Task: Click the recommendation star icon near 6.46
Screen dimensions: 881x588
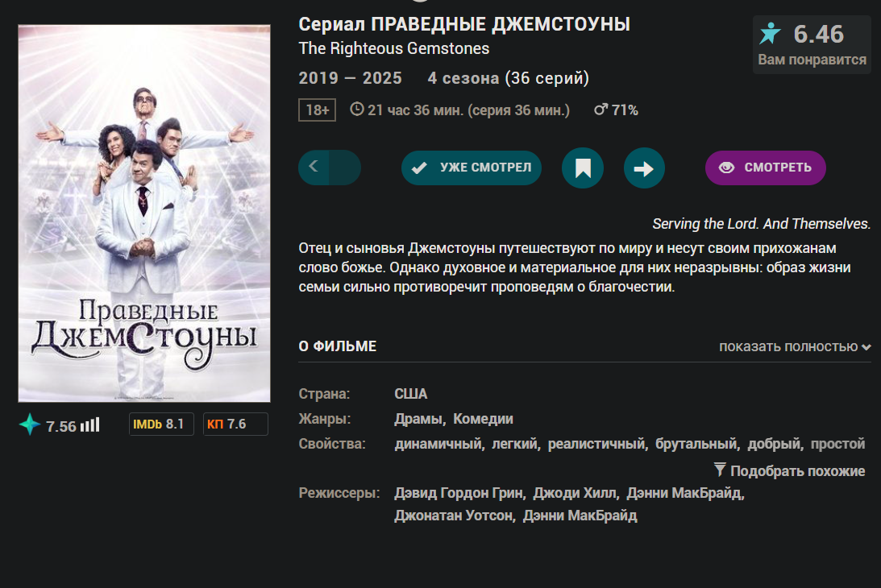Action: point(771,34)
